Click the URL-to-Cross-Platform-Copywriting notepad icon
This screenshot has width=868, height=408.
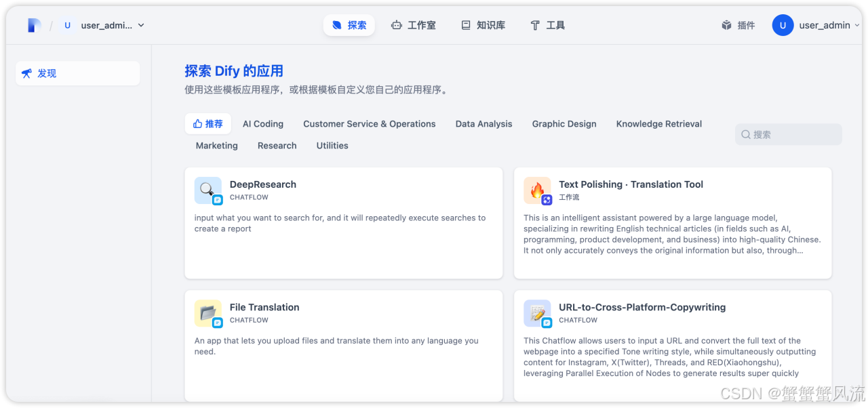pyautogui.click(x=536, y=313)
